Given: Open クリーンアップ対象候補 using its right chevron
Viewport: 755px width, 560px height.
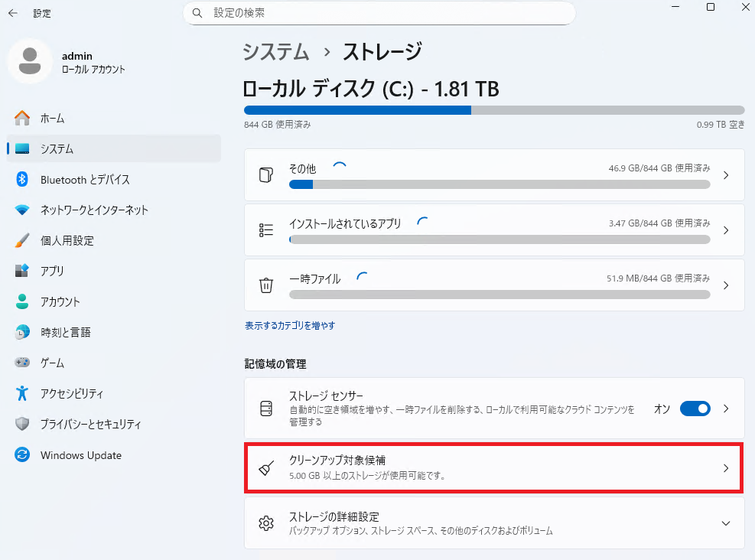Looking at the screenshot, I should tap(726, 468).
